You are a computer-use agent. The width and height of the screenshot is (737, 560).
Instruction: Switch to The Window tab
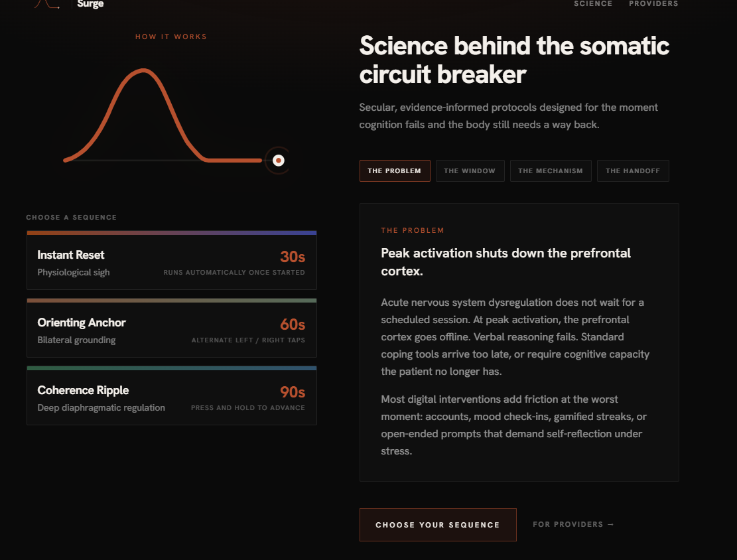point(470,171)
